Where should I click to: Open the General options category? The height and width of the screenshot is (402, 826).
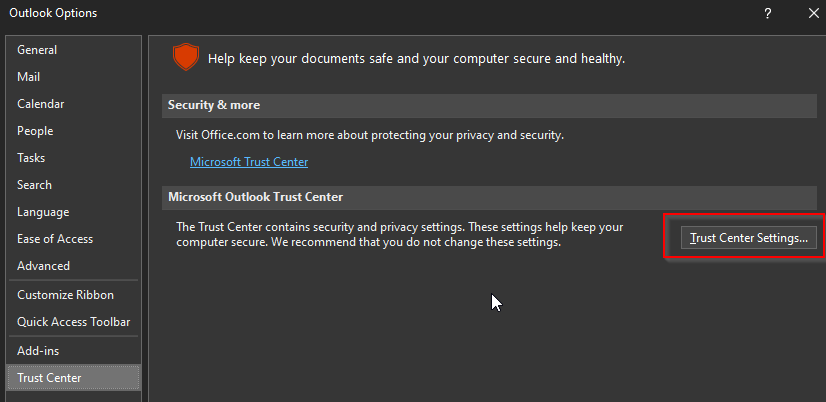(x=37, y=50)
